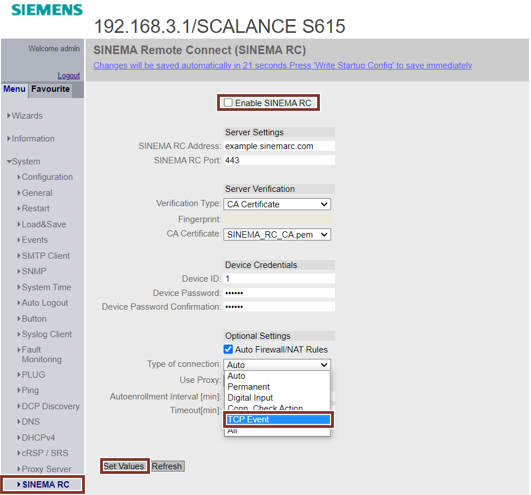Click the Logout link

pyautogui.click(x=68, y=75)
